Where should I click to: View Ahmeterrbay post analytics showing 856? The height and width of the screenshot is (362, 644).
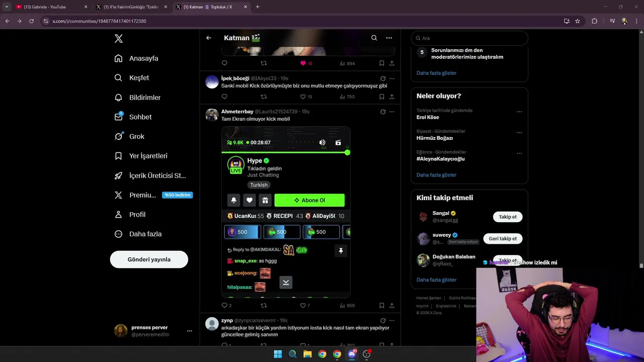347,305
